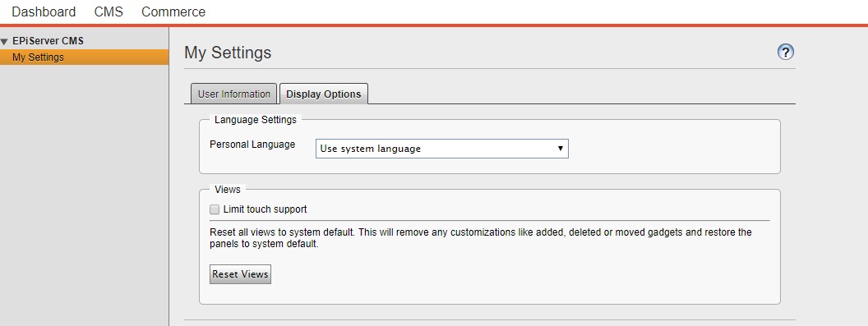Click the Views group legend

click(228, 190)
